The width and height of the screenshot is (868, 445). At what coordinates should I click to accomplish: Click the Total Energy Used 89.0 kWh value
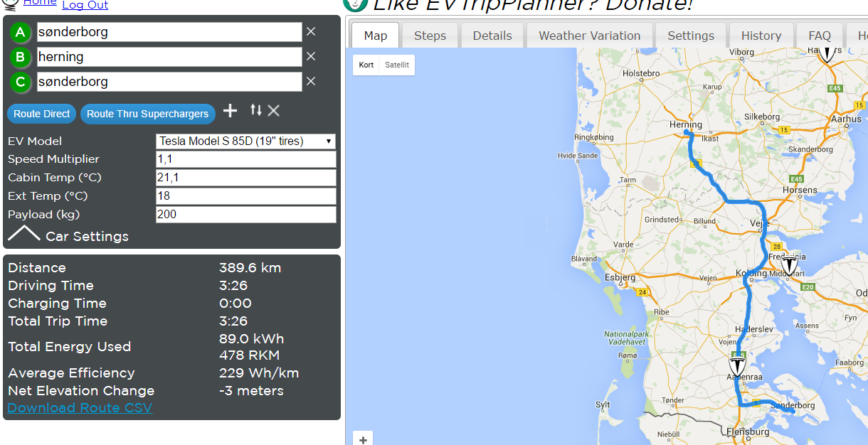click(x=251, y=338)
